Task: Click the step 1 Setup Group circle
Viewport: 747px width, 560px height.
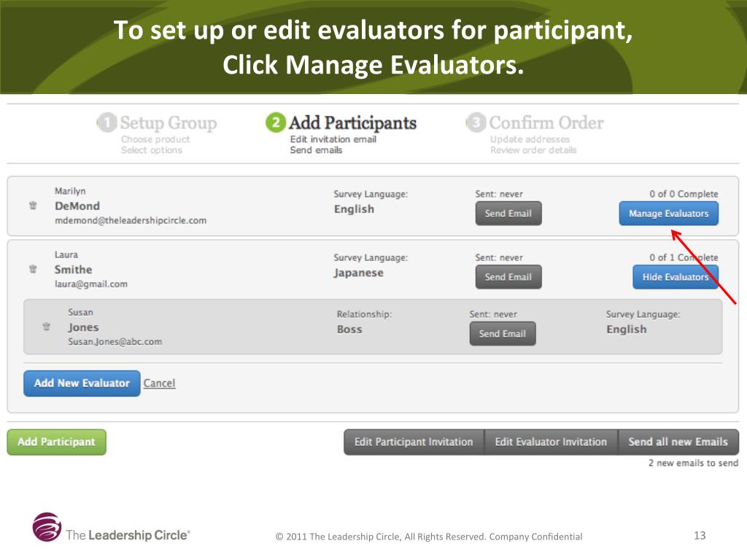Action: [107, 122]
